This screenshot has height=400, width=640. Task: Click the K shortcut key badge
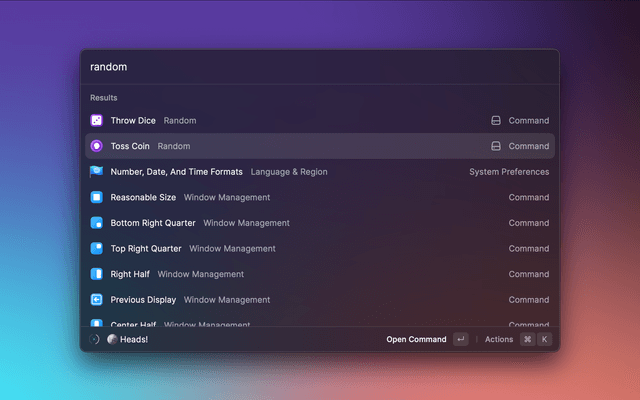[x=545, y=339]
